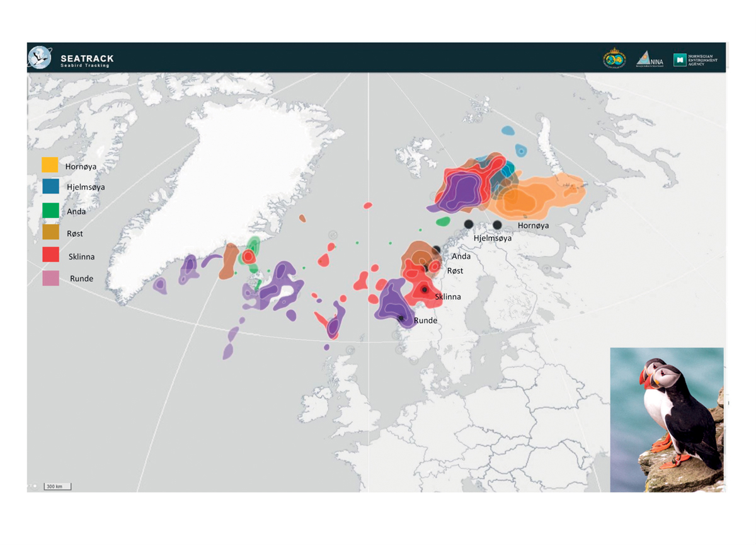Select the Runde colony marker dot
This screenshot has height=554, width=756.
(x=401, y=318)
